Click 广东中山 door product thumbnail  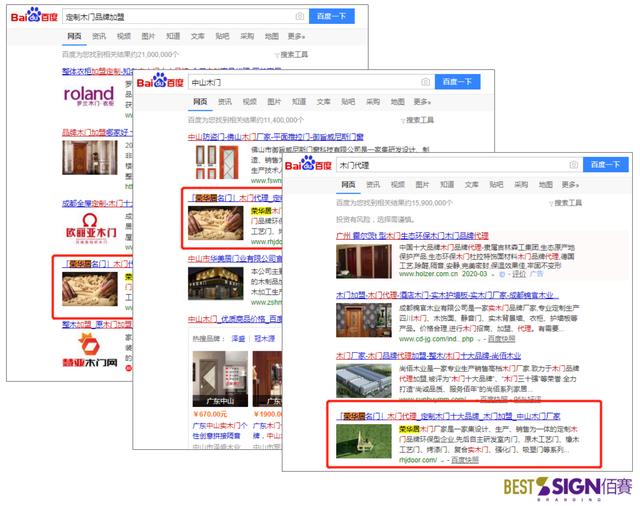[x=220, y=379]
